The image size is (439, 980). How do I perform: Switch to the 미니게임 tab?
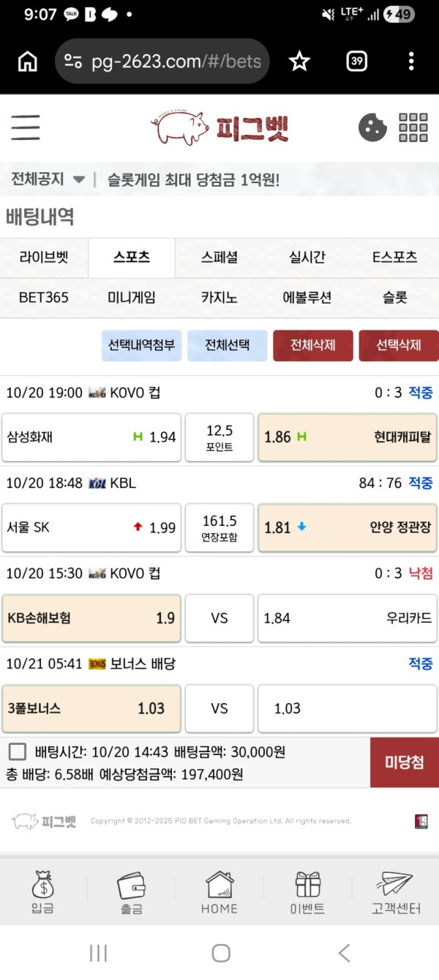pos(132,297)
